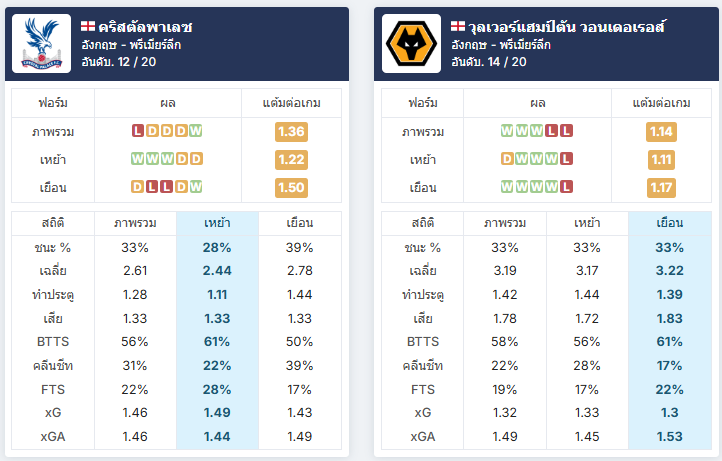Click 1.17 away points-per-game badge for Wolves

pos(661,187)
